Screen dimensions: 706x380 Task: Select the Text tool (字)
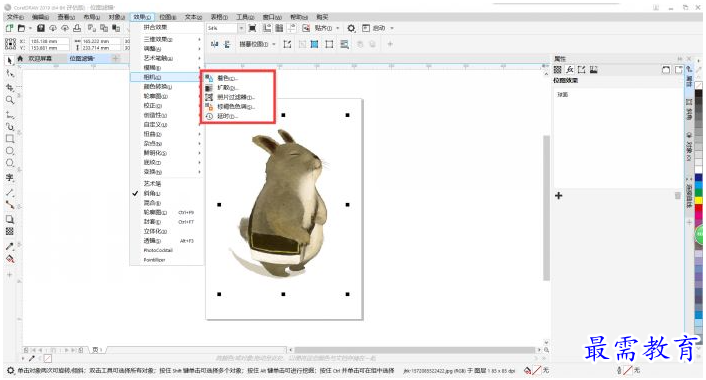coord(9,177)
